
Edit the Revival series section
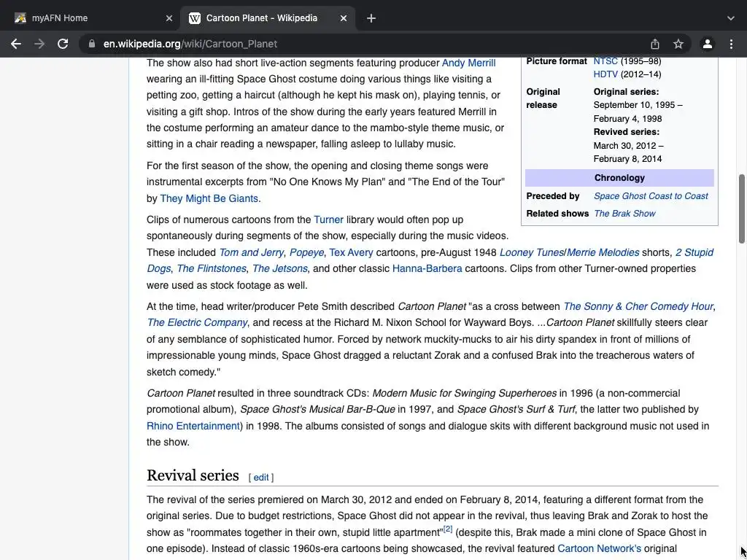(x=261, y=477)
